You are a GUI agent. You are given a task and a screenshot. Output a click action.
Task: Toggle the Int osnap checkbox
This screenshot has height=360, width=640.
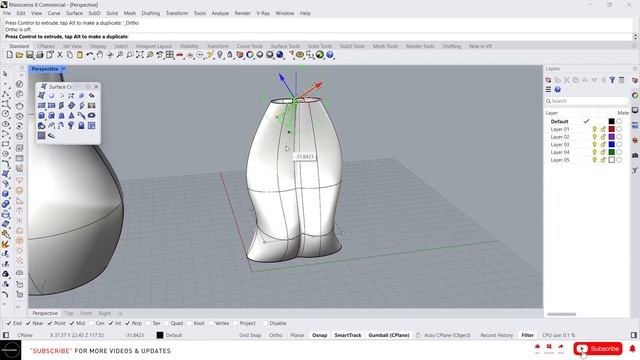[111, 323]
